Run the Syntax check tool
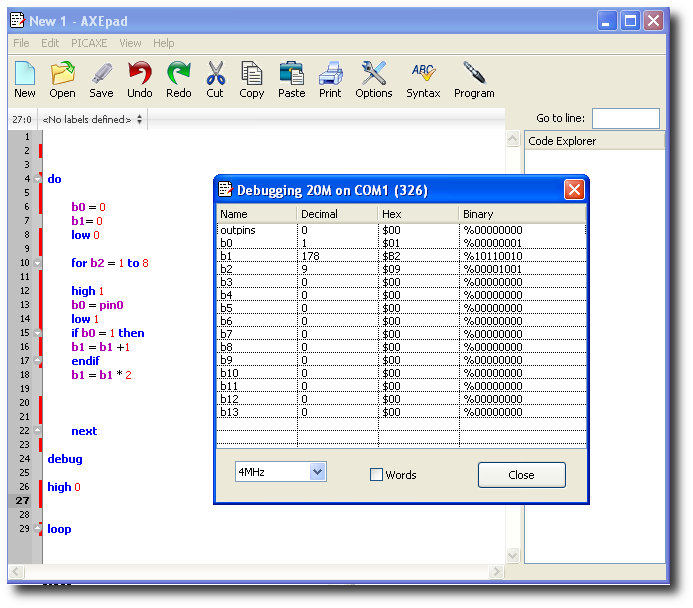This screenshot has width=693, height=608. pos(423,79)
